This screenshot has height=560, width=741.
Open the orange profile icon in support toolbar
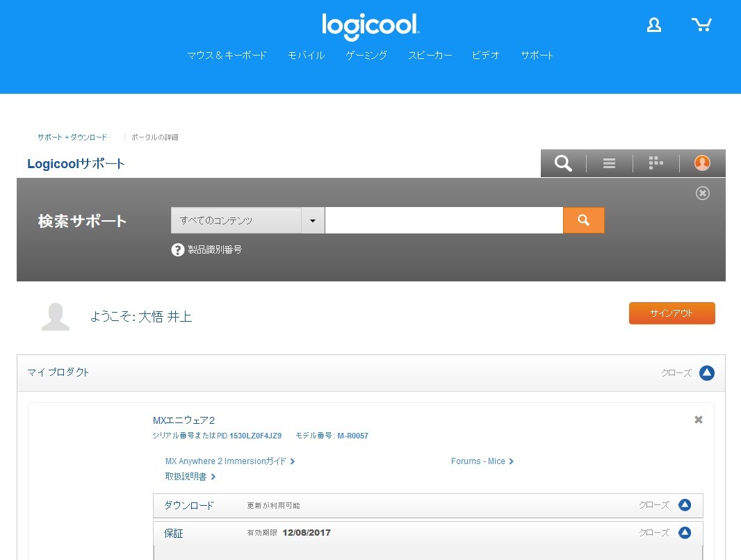tap(702, 163)
